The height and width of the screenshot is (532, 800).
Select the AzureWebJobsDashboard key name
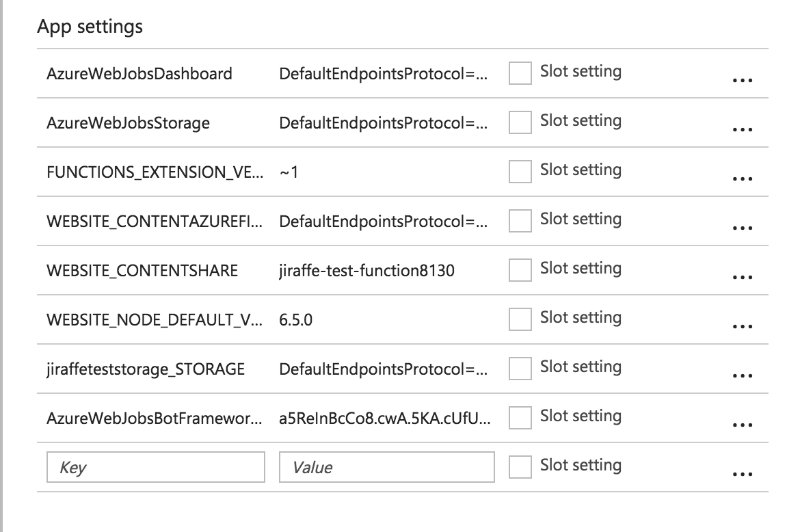pos(139,74)
